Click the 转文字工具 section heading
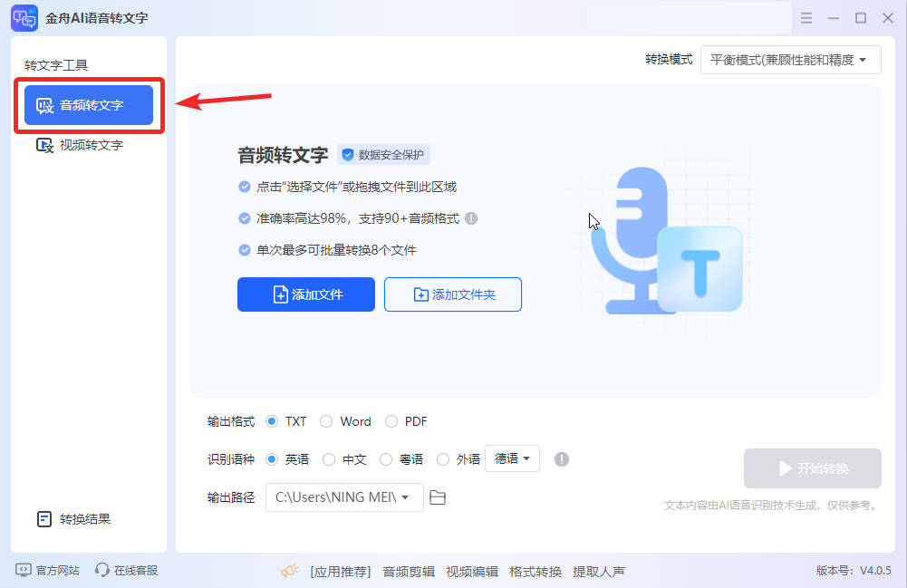Viewport: 907px width, 588px height. [56, 65]
